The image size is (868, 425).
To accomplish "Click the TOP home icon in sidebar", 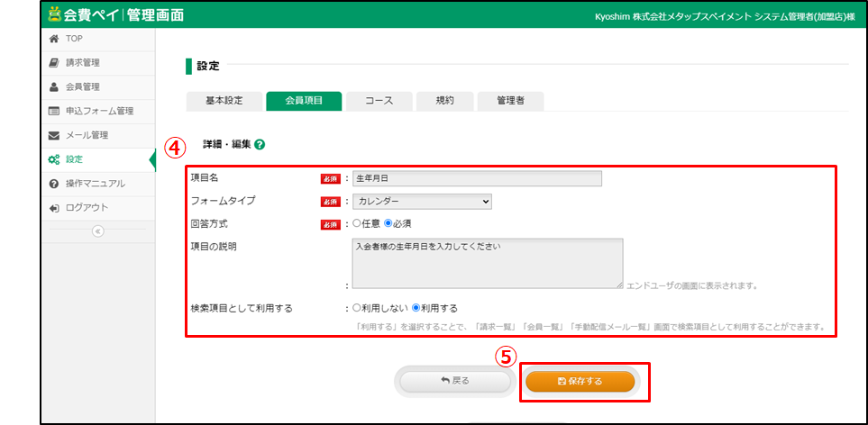I will [x=54, y=39].
